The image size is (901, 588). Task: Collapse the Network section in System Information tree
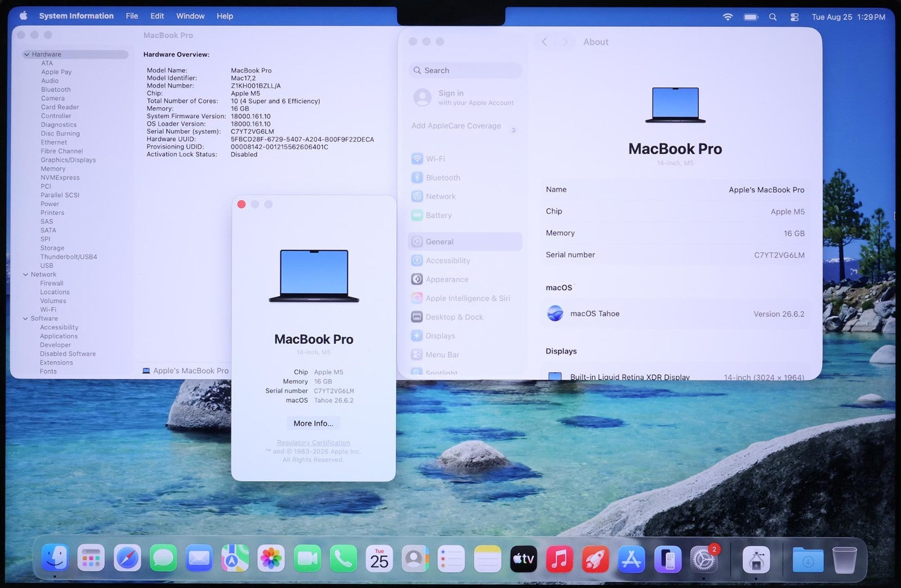pyautogui.click(x=25, y=275)
